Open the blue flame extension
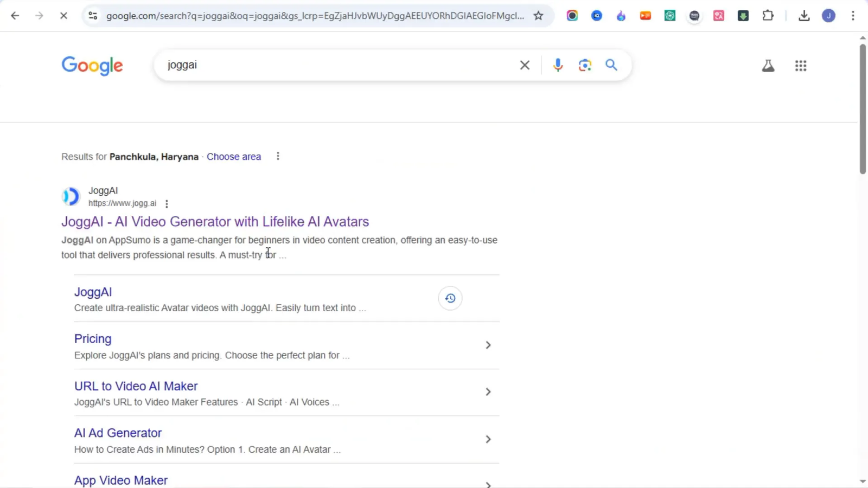Image resolution: width=868 pixels, height=488 pixels. click(x=621, y=16)
